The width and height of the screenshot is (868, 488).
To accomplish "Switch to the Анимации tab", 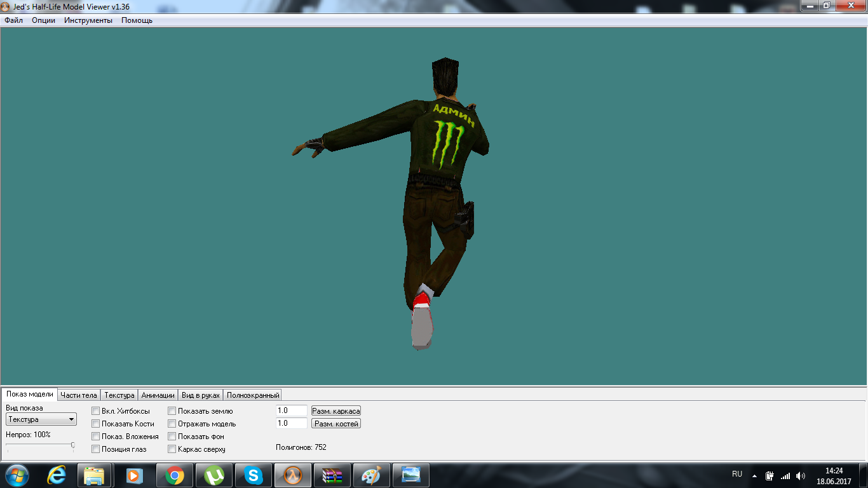I will click(158, 395).
